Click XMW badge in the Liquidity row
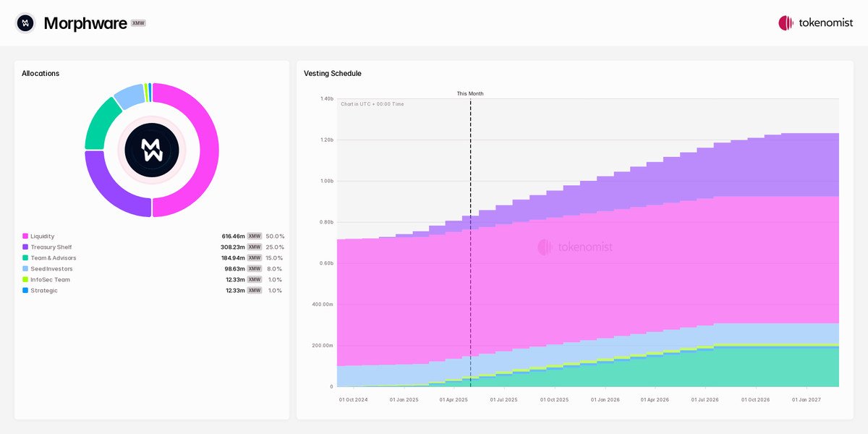This screenshot has width=868, height=434. (x=255, y=237)
